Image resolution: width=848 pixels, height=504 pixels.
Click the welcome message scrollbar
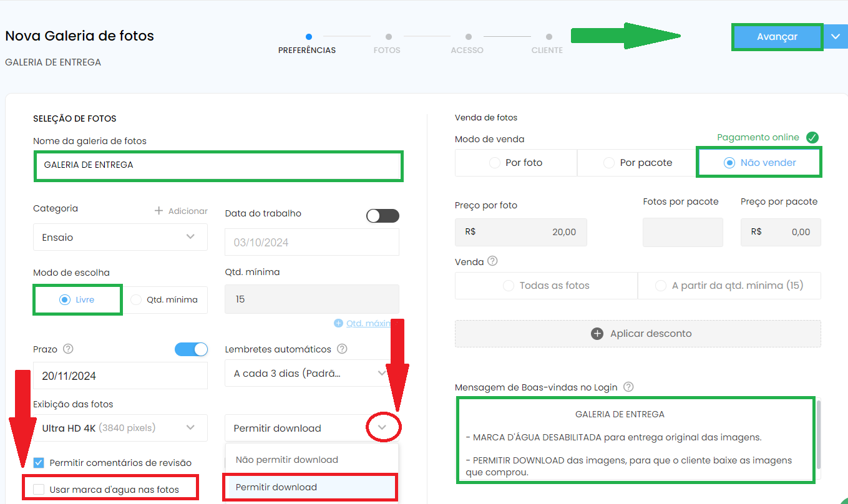click(818, 435)
